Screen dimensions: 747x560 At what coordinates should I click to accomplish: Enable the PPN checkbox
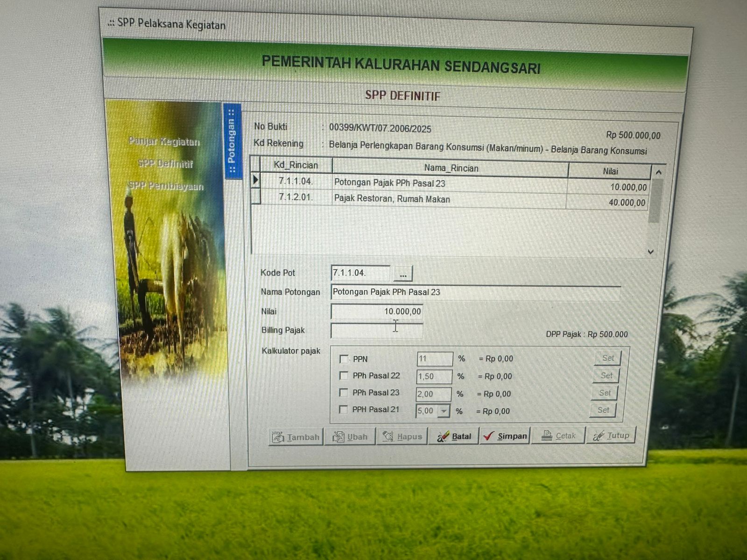point(344,359)
